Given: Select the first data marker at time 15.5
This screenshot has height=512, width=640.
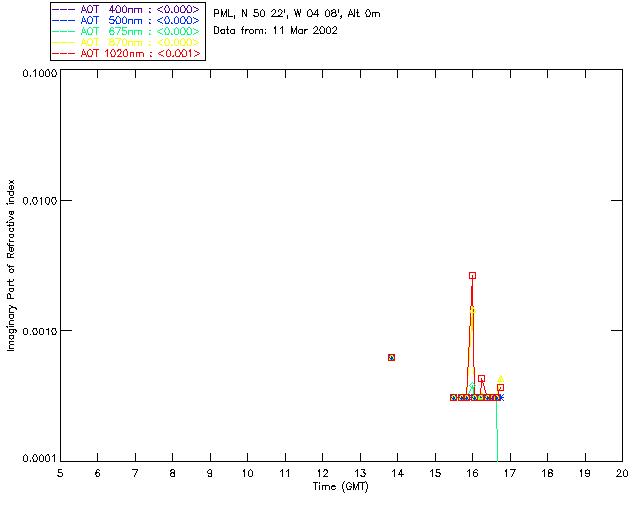Looking at the screenshot, I should [453, 397].
